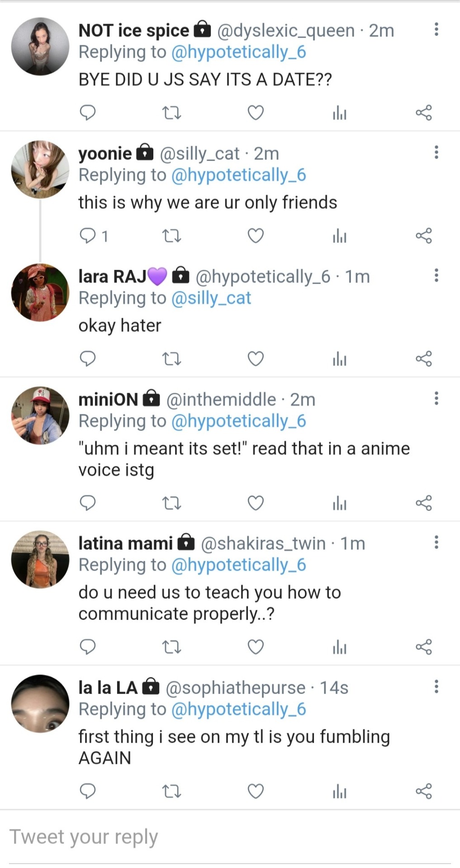The image size is (460, 868).
Task: Share latina mami's tweet
Action: (424, 647)
